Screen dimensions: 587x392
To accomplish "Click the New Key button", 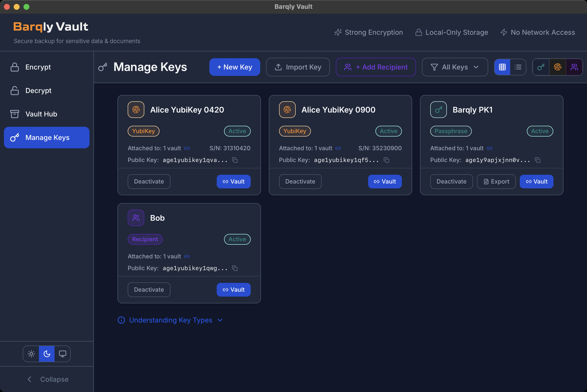I will [x=234, y=67].
